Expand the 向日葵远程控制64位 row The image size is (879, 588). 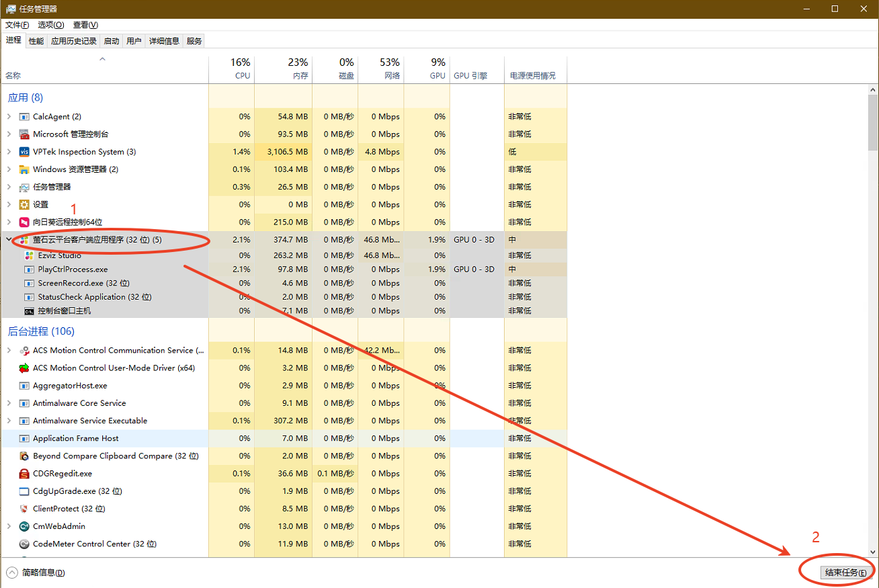[x=9, y=222]
